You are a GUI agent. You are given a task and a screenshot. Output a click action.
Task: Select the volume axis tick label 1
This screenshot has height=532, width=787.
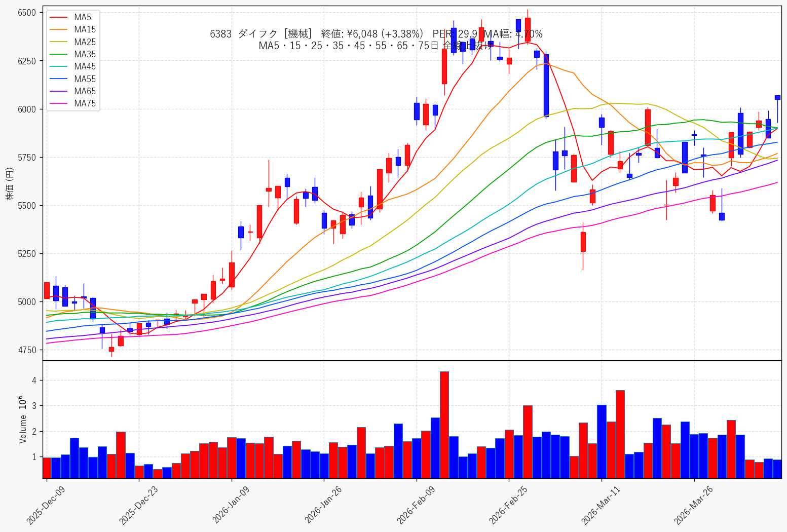click(x=34, y=457)
